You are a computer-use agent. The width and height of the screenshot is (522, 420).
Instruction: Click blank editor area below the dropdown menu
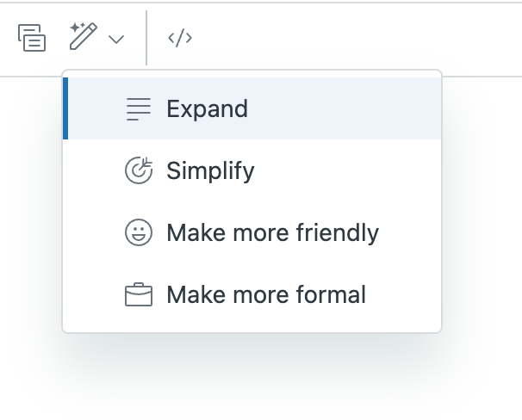pyautogui.click(x=258, y=379)
